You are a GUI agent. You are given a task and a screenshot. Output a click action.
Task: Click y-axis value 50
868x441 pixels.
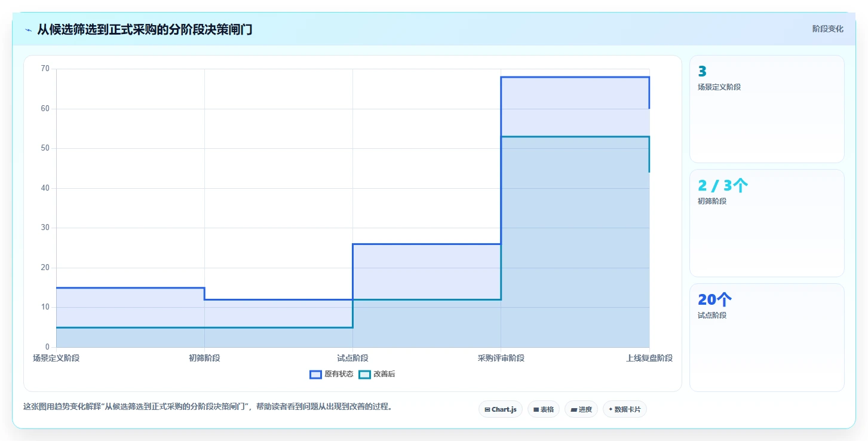click(45, 148)
